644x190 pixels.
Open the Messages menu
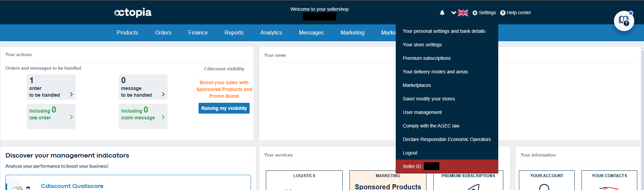(x=312, y=33)
